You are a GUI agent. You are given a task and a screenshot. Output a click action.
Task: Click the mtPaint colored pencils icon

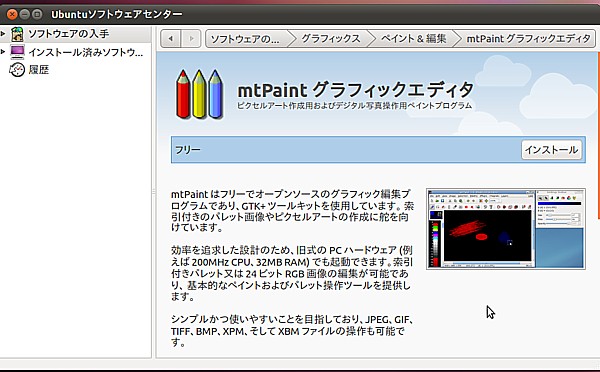[199, 94]
